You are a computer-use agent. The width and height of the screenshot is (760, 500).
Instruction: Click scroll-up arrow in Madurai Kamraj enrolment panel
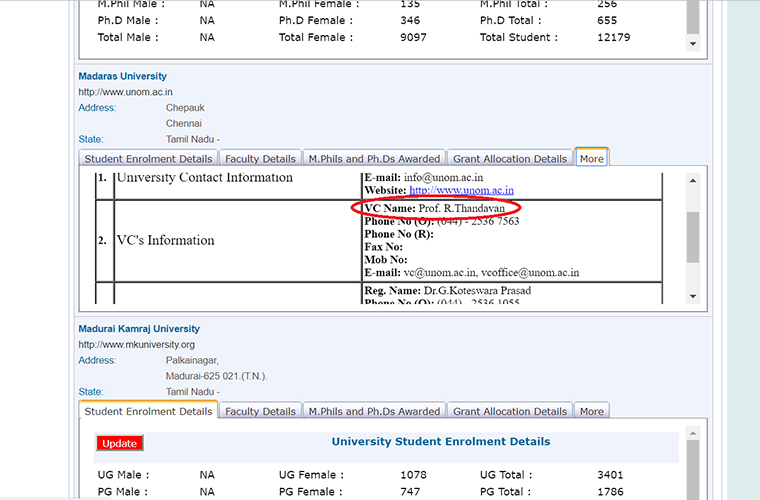pyautogui.click(x=693, y=433)
